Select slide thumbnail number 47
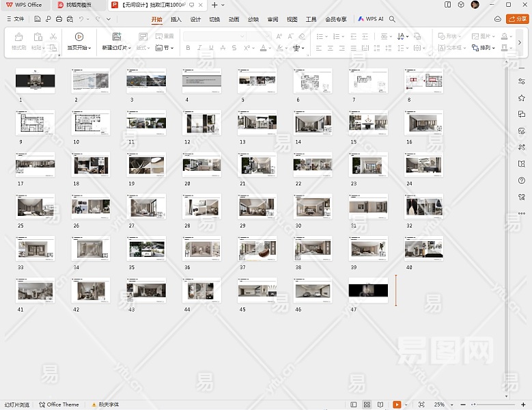Viewport: 532px width, 410px height. click(368, 290)
